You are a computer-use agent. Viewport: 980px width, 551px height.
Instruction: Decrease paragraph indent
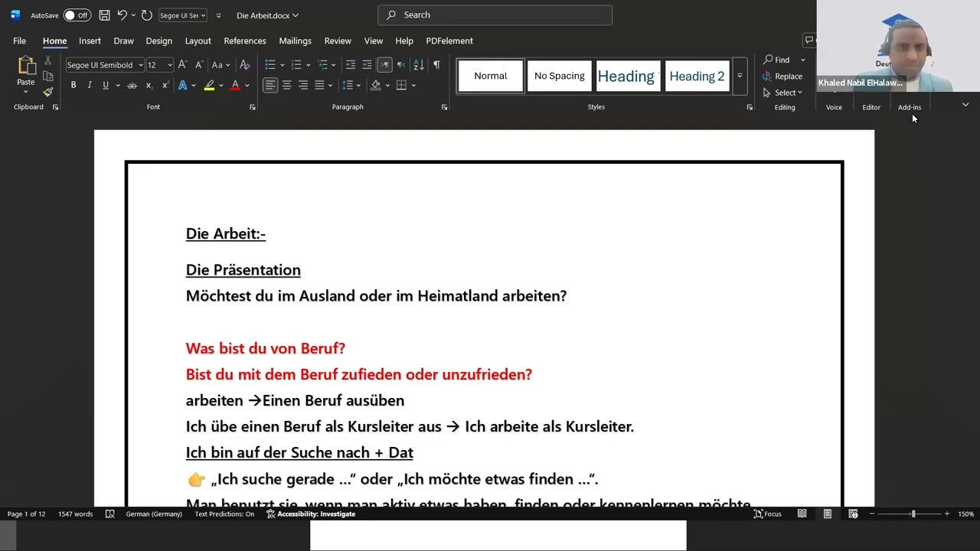351,65
